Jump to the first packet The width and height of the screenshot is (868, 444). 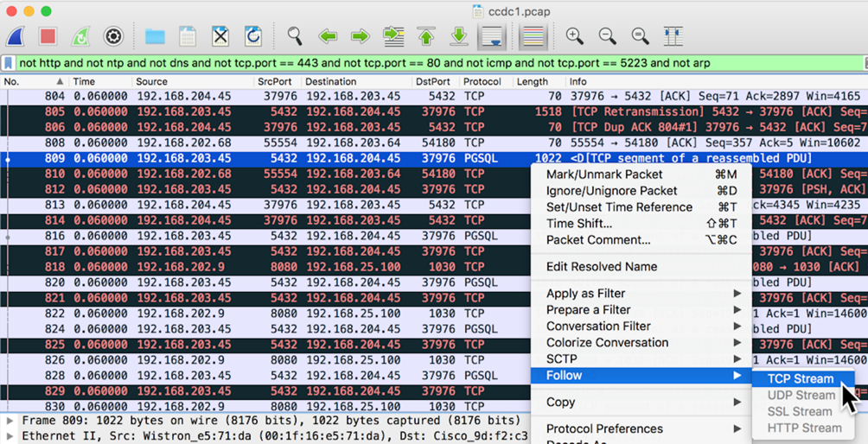point(425,36)
